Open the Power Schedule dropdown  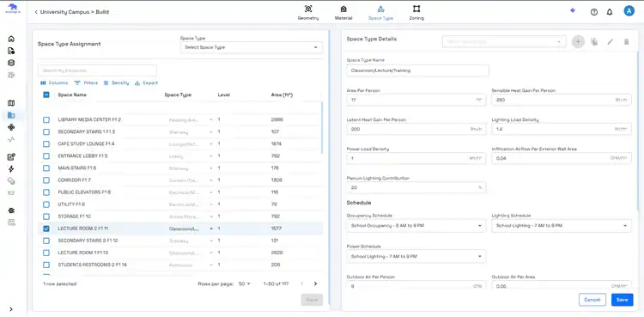[416, 256]
